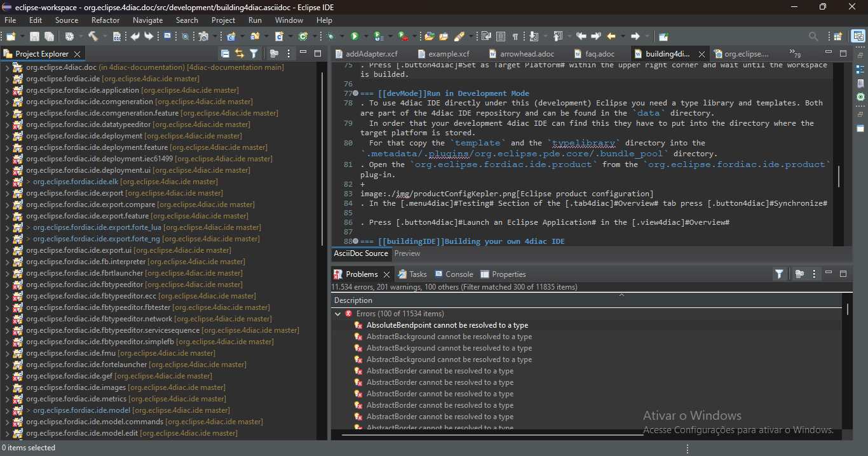Screen dimensions: 868x456
Task: Open the Debug button dropdown arrow
Action: point(342,37)
